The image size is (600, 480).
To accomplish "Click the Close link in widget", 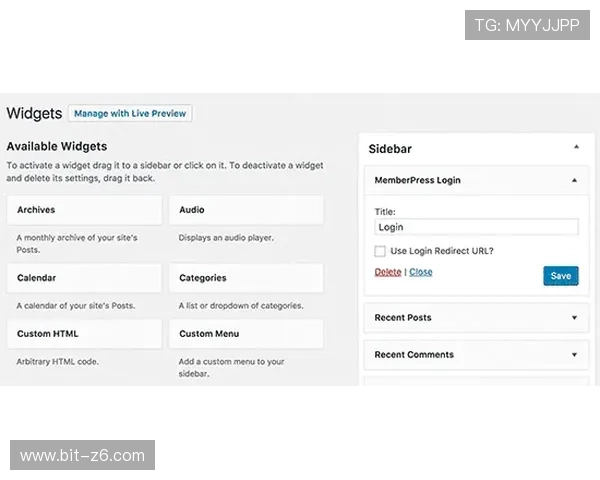I will pos(421,272).
